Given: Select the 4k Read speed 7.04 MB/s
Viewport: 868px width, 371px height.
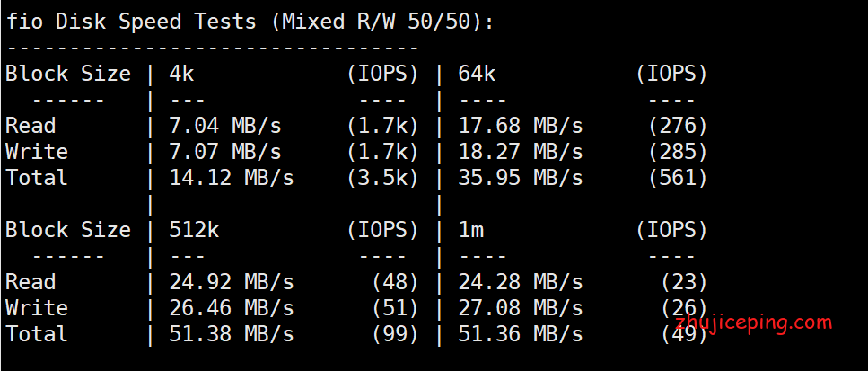Looking at the screenshot, I should tap(225, 127).
